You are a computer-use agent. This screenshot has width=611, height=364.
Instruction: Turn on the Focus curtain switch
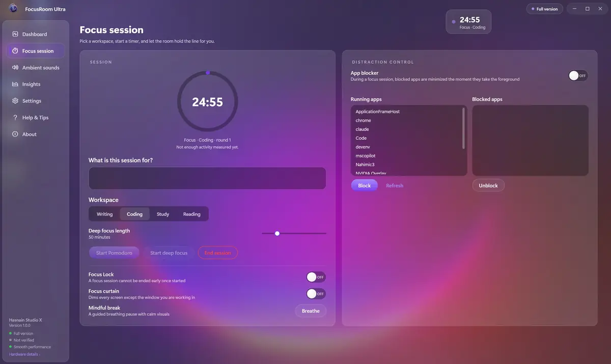[316, 294]
